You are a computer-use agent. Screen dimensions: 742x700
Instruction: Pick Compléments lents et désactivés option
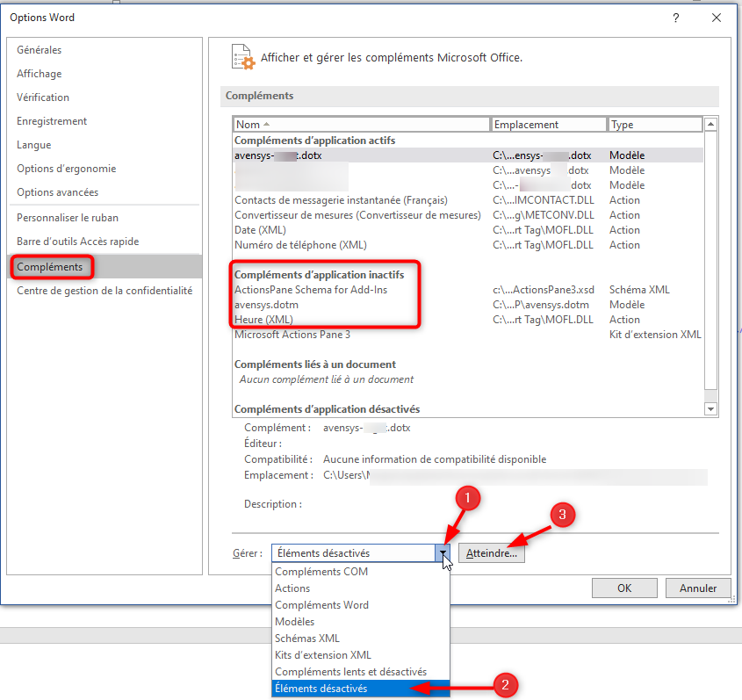click(x=351, y=672)
